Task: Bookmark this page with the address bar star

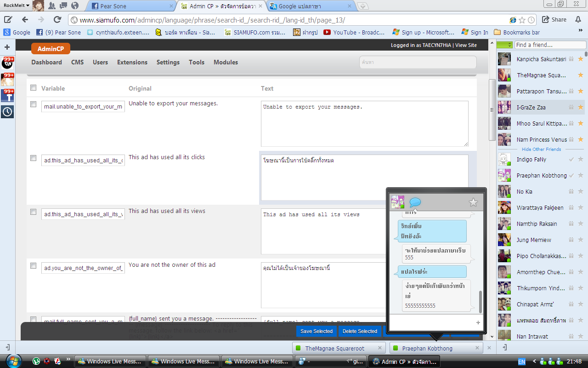Action: (x=522, y=20)
